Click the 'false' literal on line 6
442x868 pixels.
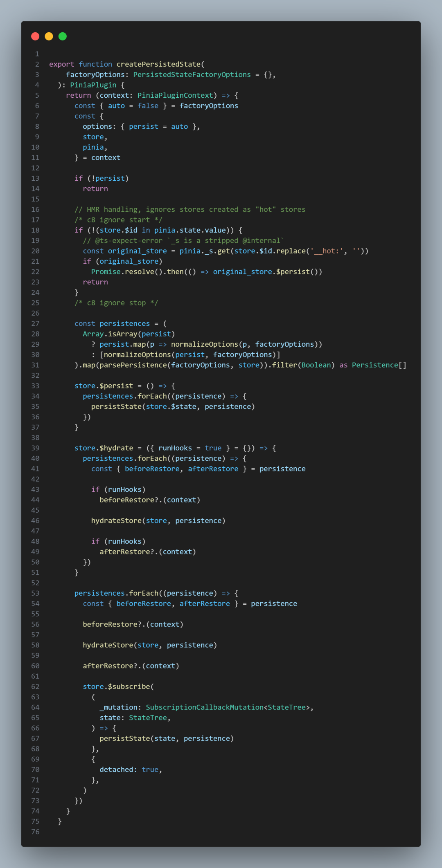click(148, 106)
